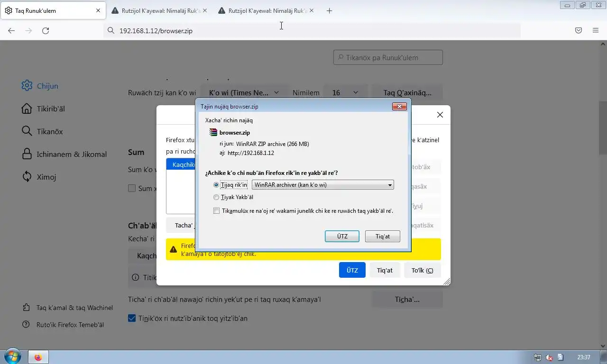This screenshot has width=607, height=364.
Task: Click Tiq'at in the browser.zip download dialog
Action: click(x=383, y=236)
